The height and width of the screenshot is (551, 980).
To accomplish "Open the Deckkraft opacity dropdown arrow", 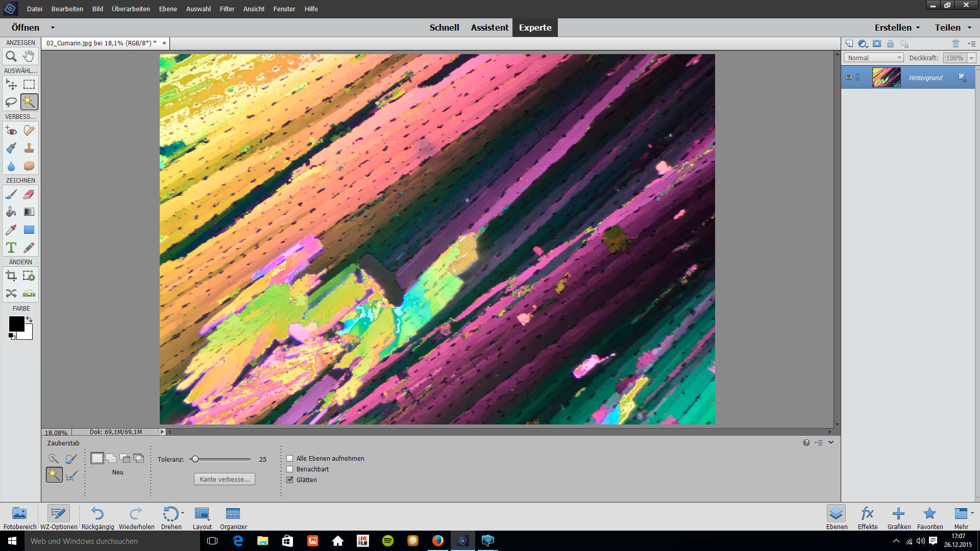I will 971,58.
